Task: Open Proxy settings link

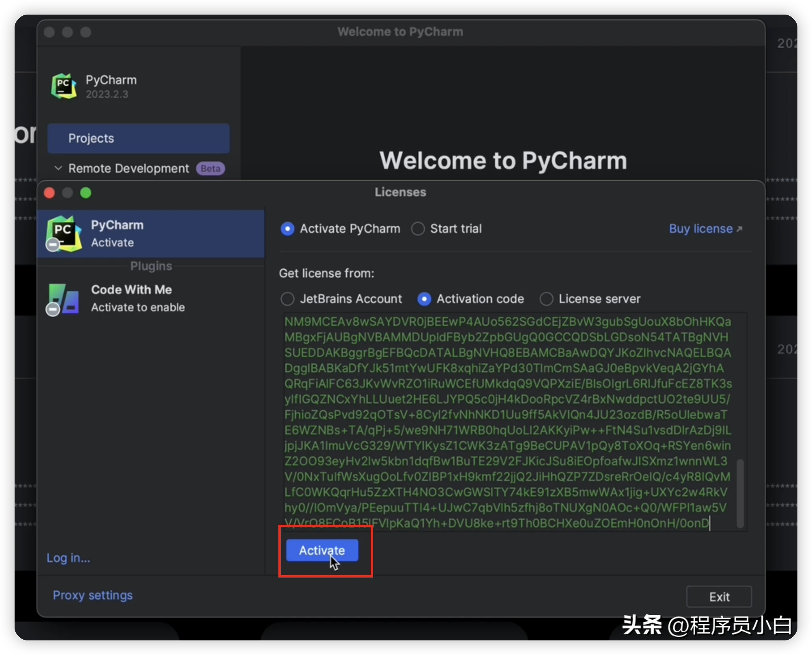Action: click(93, 595)
